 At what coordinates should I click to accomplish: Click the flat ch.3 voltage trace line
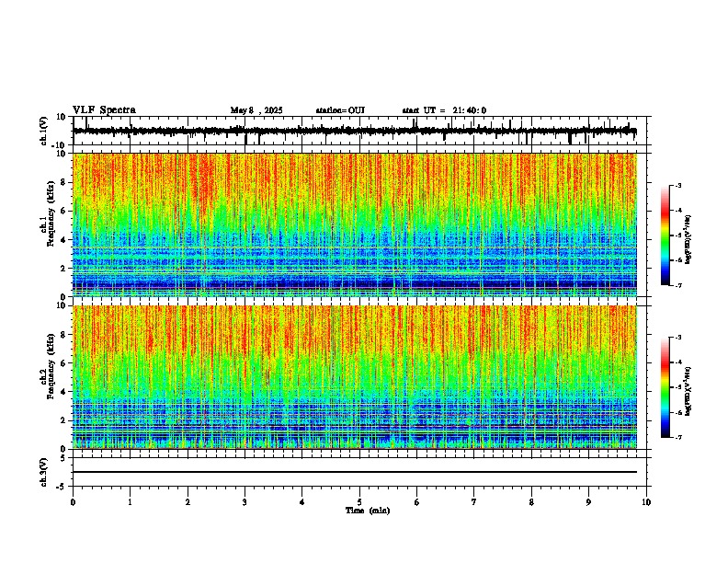click(355, 472)
